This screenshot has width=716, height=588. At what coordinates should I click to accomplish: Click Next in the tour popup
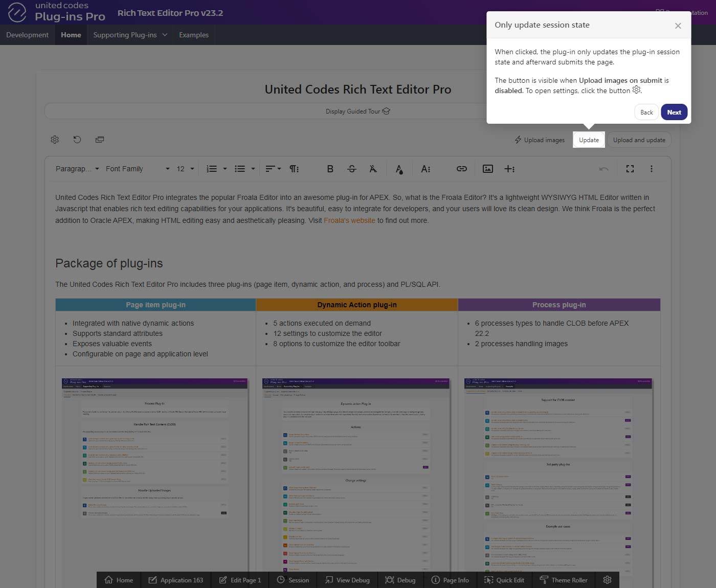[674, 112]
